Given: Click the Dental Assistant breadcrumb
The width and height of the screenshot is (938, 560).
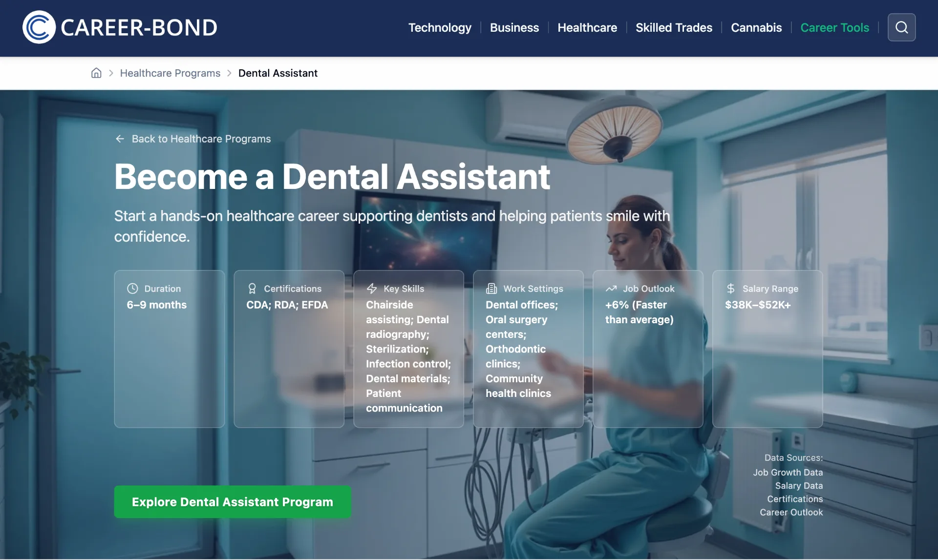Looking at the screenshot, I should pos(278,73).
